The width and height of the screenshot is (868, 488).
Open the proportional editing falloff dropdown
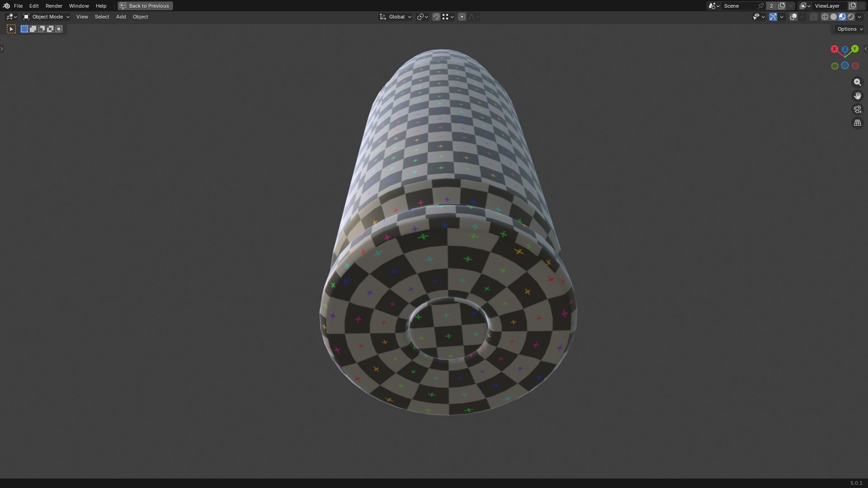coord(474,17)
